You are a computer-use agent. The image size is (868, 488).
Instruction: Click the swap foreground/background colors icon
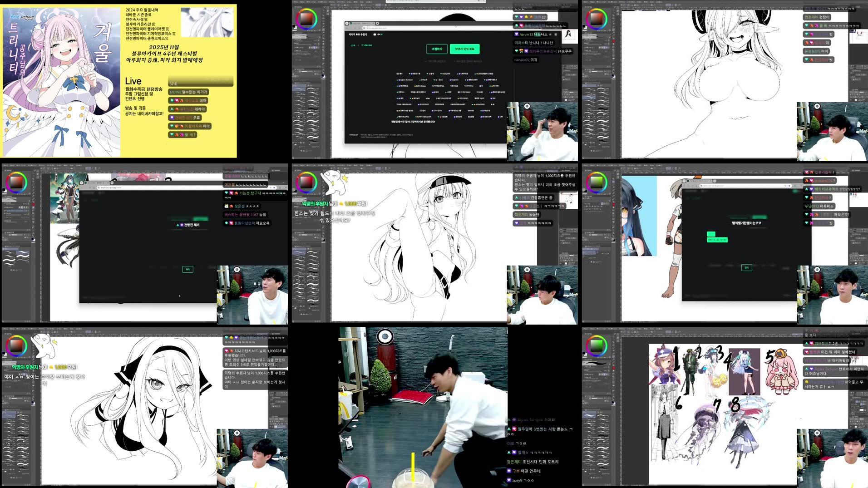pyautogui.click(x=296, y=25)
